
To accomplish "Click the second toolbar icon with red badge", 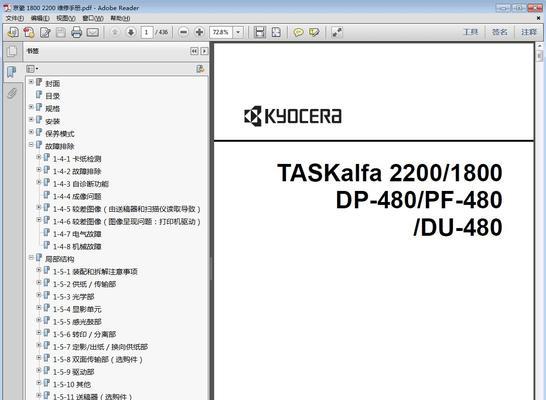I will click(29, 32).
